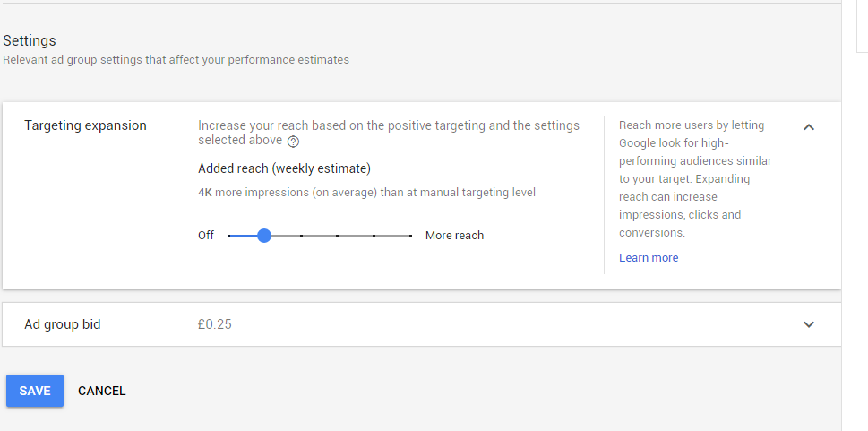Click the More reach slider label
The width and height of the screenshot is (868, 431).
coord(454,236)
